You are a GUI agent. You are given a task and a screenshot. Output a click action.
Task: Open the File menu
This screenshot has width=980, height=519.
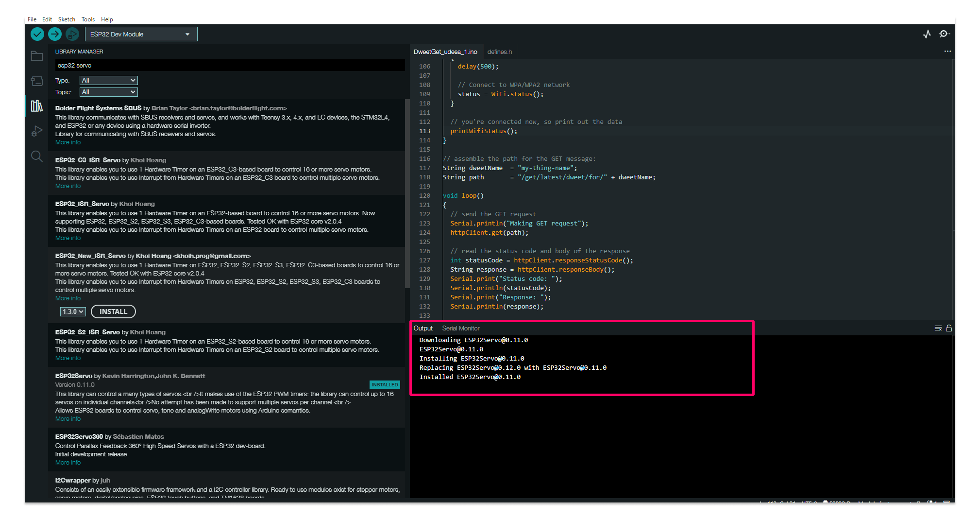coord(32,19)
